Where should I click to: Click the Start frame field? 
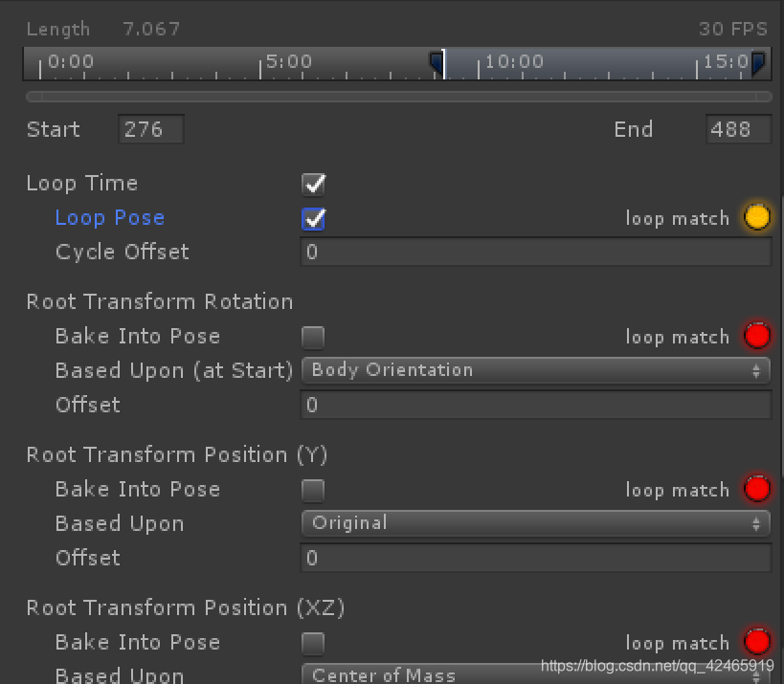point(151,129)
